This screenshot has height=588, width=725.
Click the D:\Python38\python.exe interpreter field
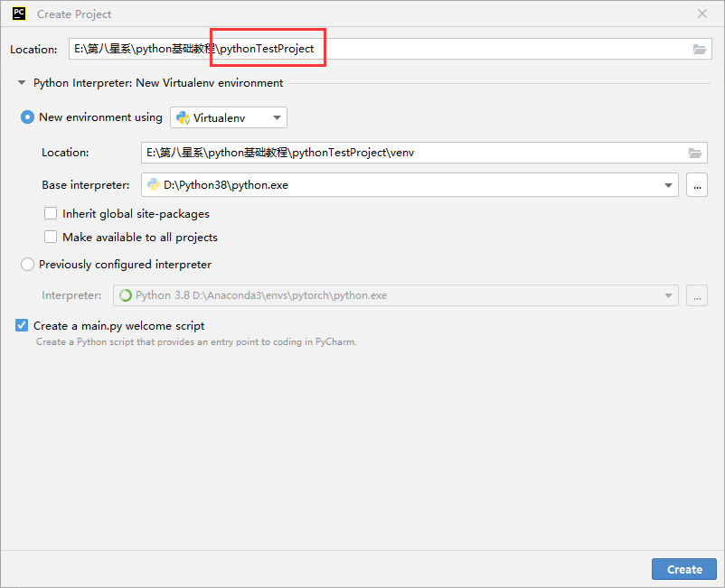click(x=410, y=185)
